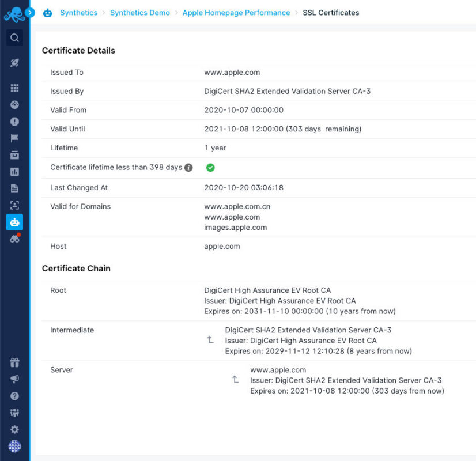This screenshot has height=461, width=476.
Task: Open the search tool in sidebar
Action: 14,37
